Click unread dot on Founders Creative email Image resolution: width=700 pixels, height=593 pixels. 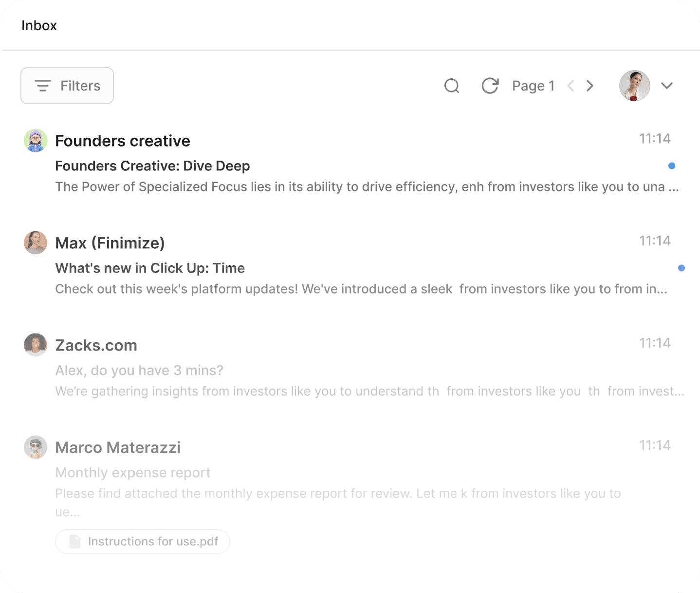pyautogui.click(x=672, y=166)
